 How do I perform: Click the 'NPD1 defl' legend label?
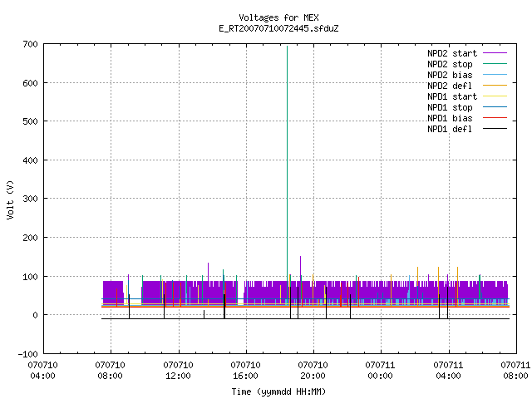[450, 130]
